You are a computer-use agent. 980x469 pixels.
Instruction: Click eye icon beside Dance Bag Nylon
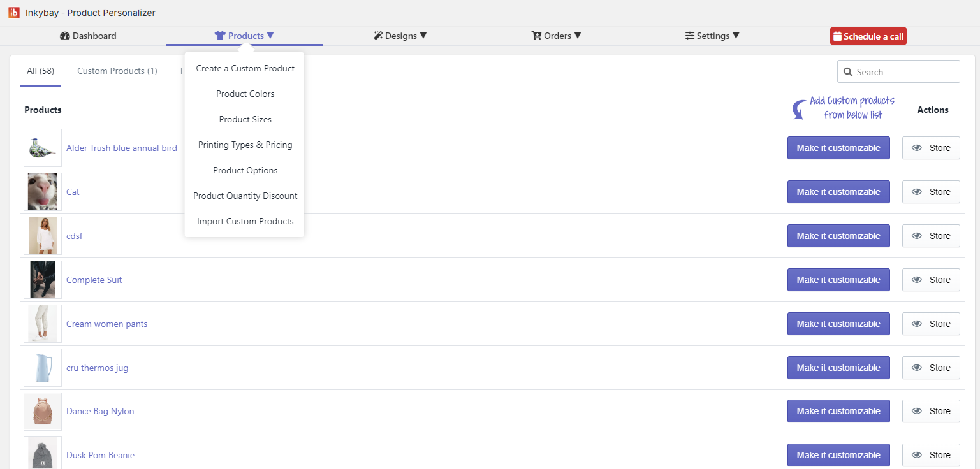pyautogui.click(x=917, y=412)
